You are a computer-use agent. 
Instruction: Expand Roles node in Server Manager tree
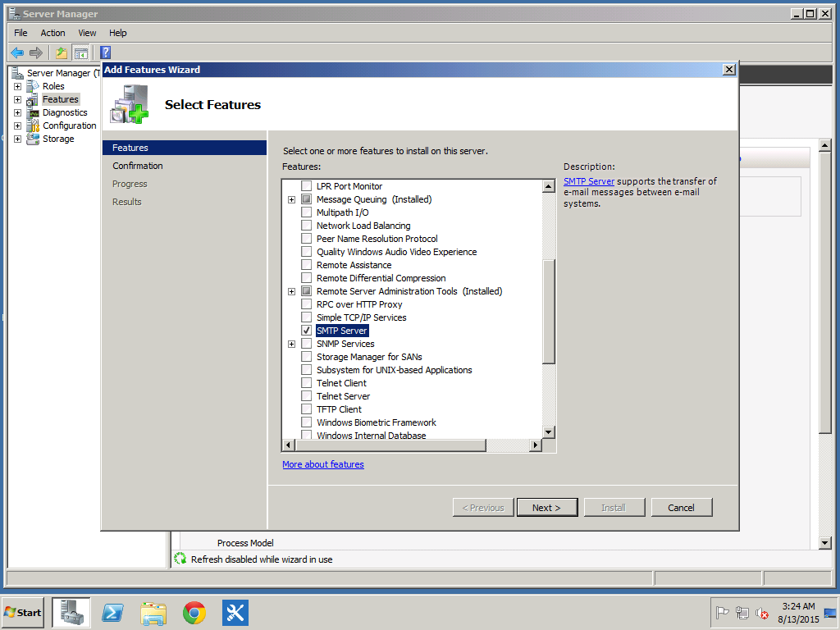click(18, 86)
